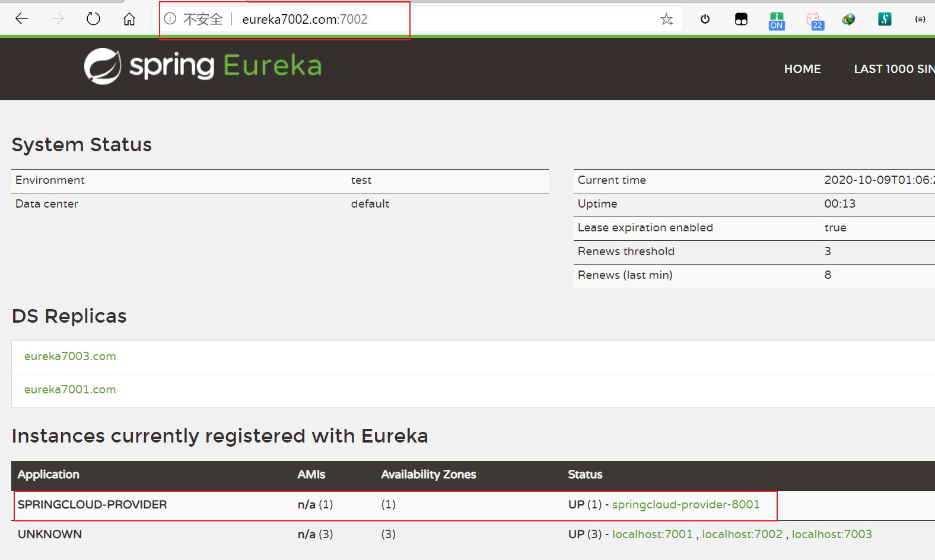Open the browser home page icon
This screenshot has width=935, height=560.
click(x=129, y=19)
